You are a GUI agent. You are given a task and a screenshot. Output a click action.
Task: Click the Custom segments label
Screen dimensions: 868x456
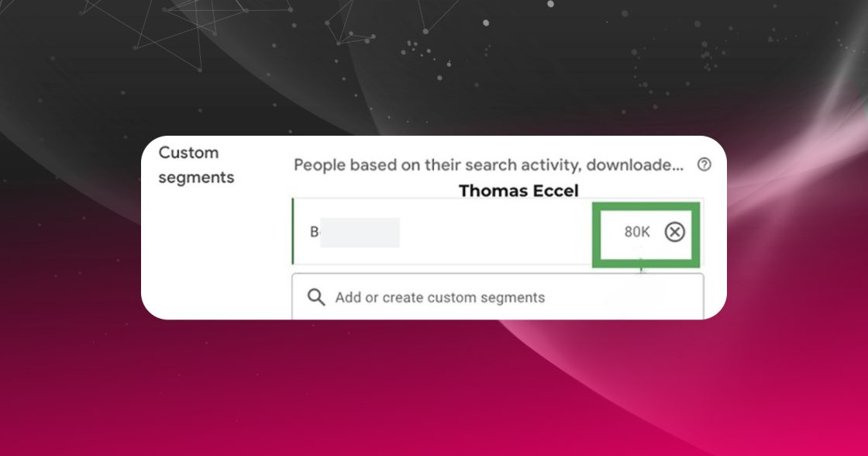pos(196,165)
